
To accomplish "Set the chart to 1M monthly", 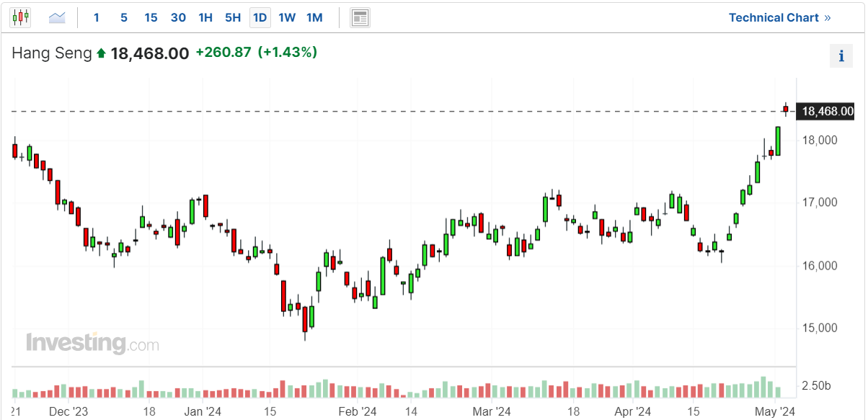I will 314,17.
